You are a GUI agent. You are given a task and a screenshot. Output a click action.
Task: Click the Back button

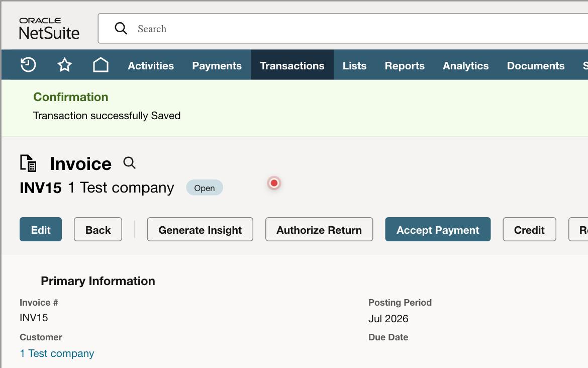[98, 229]
